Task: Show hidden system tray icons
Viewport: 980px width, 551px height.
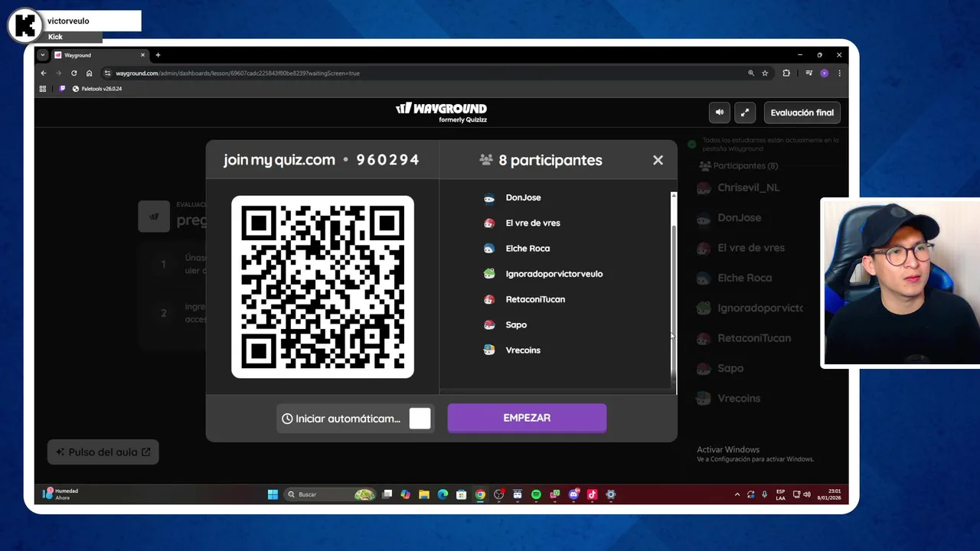Action: (x=737, y=494)
